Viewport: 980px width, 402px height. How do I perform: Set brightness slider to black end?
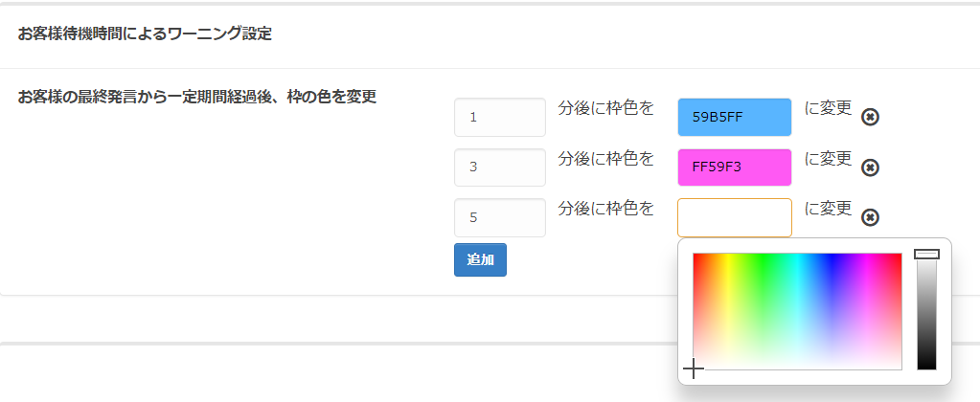pyautogui.click(x=927, y=367)
